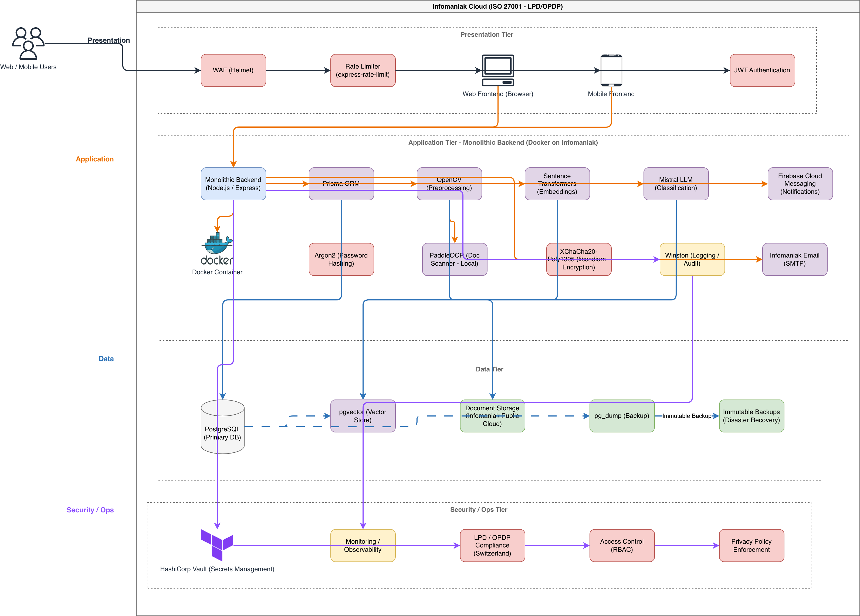This screenshot has height=616, width=860.
Task: Click the Sentence Transformers box
Action: (x=557, y=184)
